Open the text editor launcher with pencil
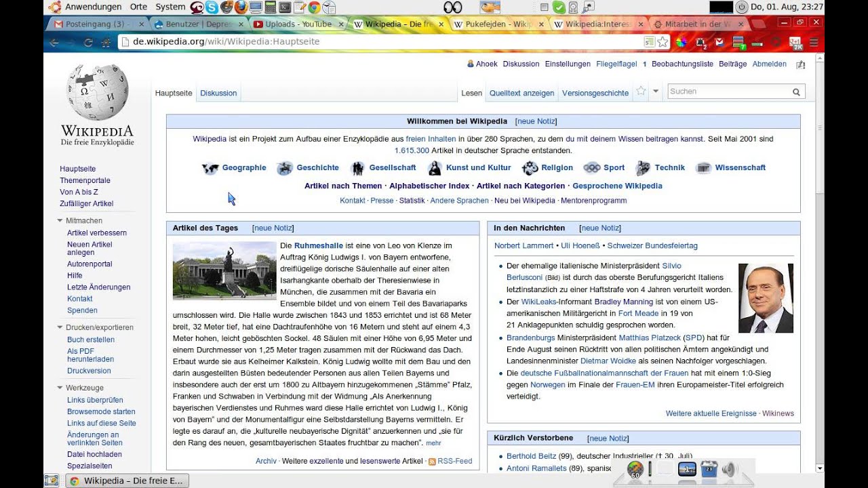Viewport: 868px width, 488px height. [x=300, y=7]
